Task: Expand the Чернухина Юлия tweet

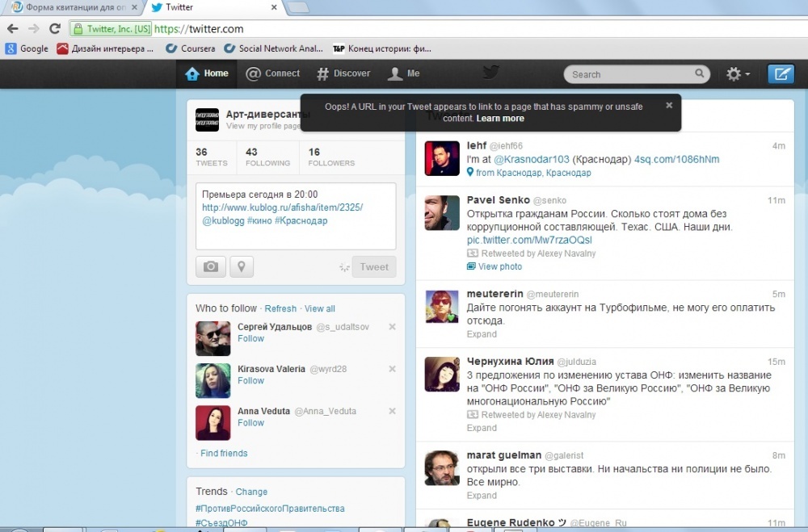Action: (482, 428)
